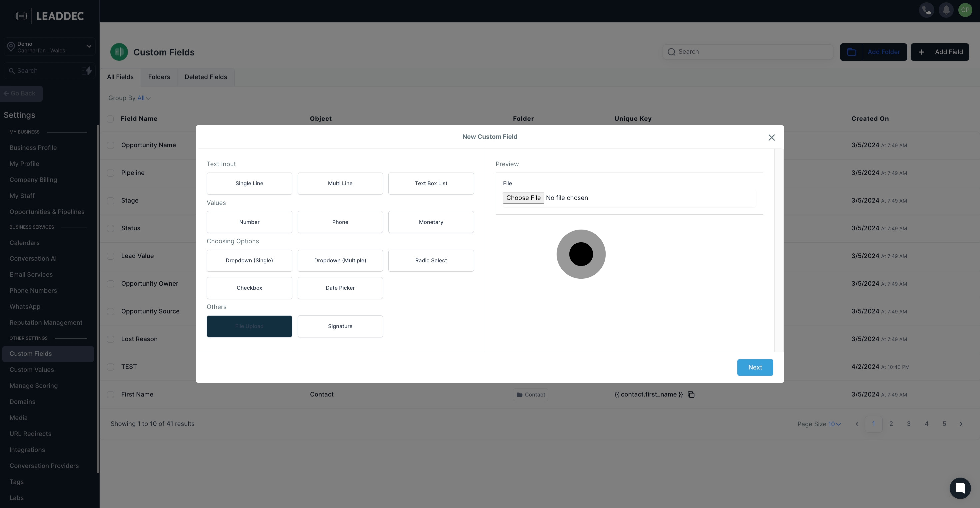Tick the First Name row checkbox
The height and width of the screenshot is (508, 980).
110,395
